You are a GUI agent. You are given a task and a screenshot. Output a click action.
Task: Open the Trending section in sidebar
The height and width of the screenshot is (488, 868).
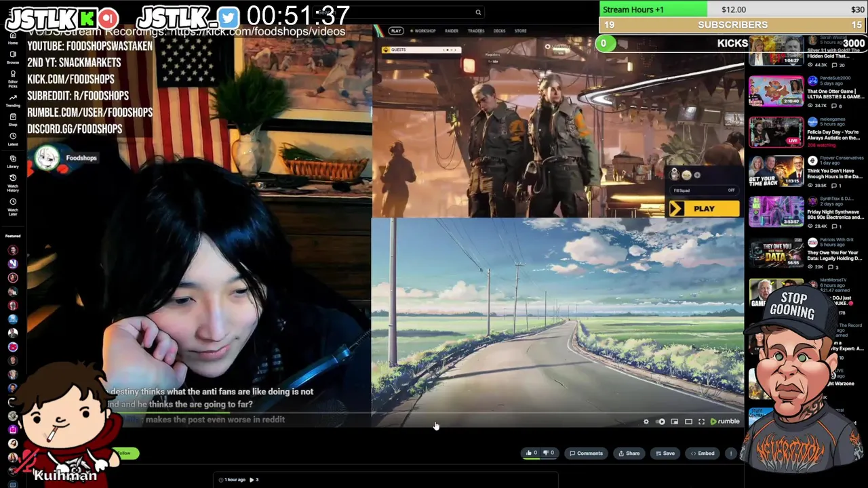(x=12, y=101)
